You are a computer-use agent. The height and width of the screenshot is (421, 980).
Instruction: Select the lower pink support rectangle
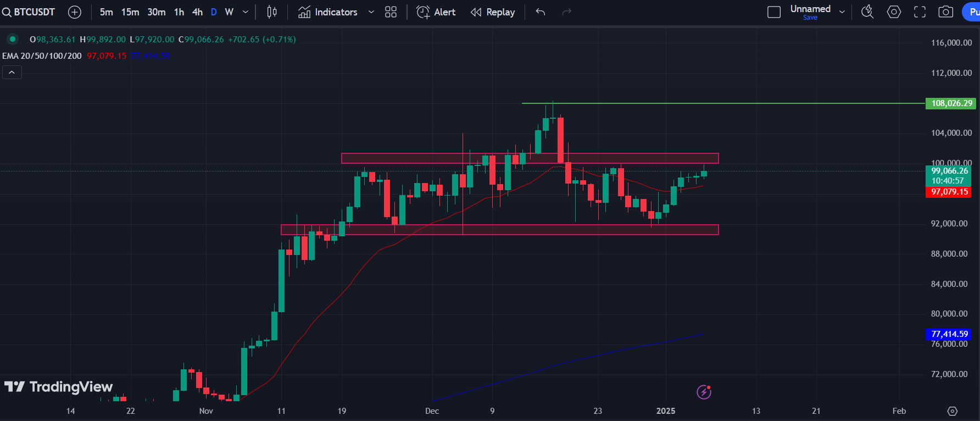point(499,230)
